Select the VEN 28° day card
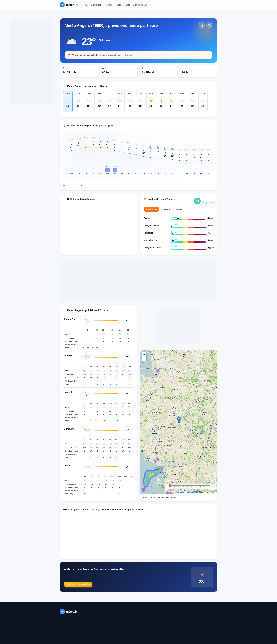The image size is (277, 644). pyautogui.click(x=151, y=101)
